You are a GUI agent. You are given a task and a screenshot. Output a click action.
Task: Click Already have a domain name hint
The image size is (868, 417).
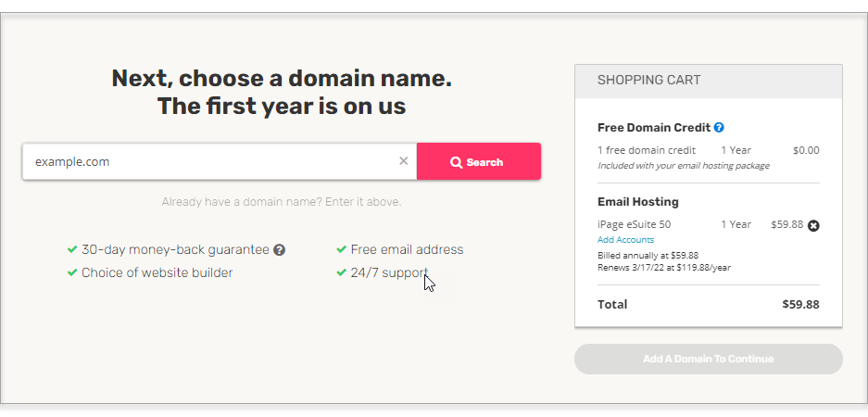pyautogui.click(x=282, y=202)
